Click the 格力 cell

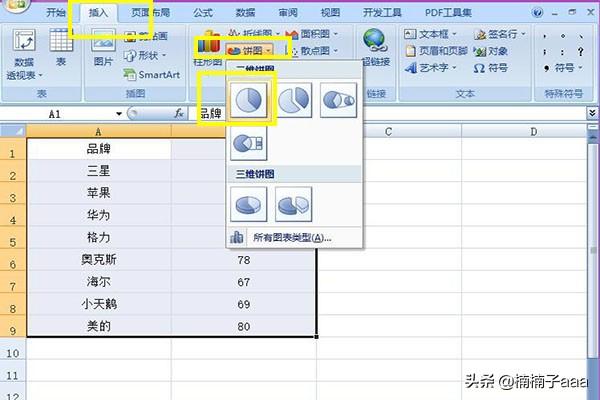click(x=99, y=237)
